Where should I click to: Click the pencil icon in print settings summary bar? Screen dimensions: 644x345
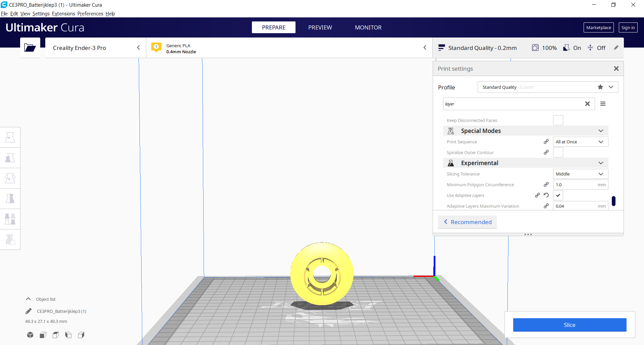616,48
